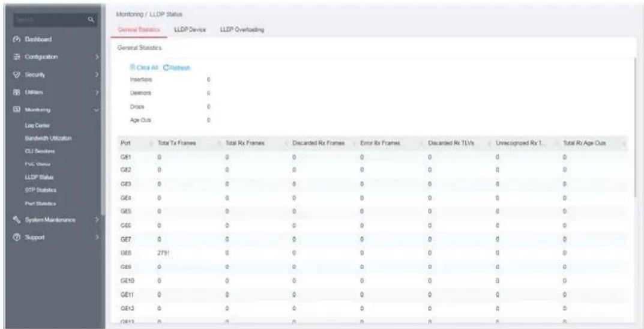This screenshot has width=644, height=329.
Task: Open the Dashboard gauge icon item
Action: (x=17, y=40)
